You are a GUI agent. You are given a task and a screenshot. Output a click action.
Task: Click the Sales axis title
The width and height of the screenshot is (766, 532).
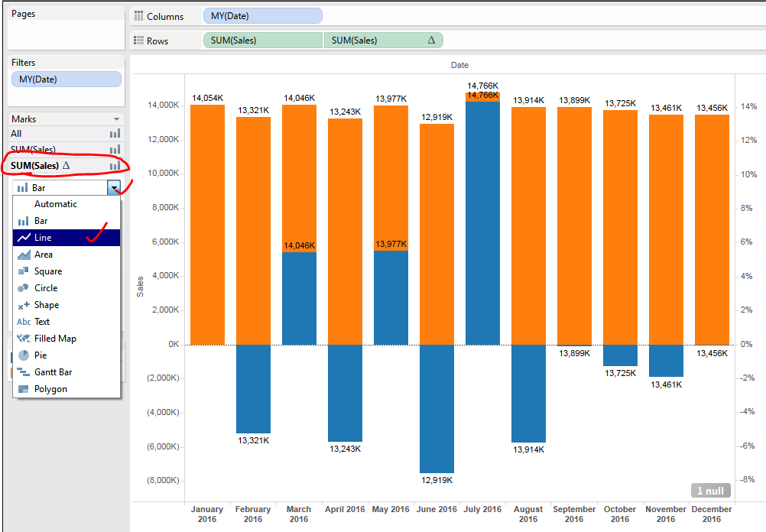coord(140,287)
